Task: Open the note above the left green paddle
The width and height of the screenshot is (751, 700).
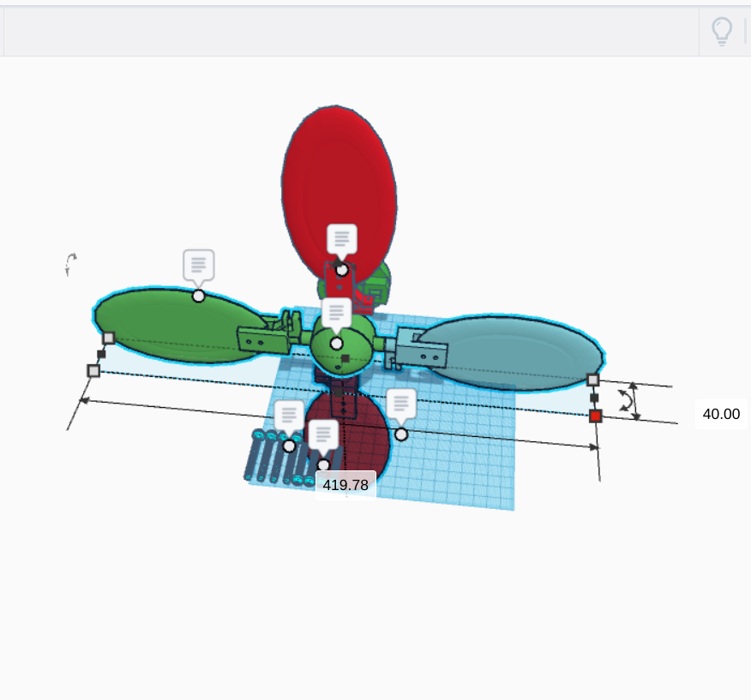Action: pyautogui.click(x=198, y=266)
